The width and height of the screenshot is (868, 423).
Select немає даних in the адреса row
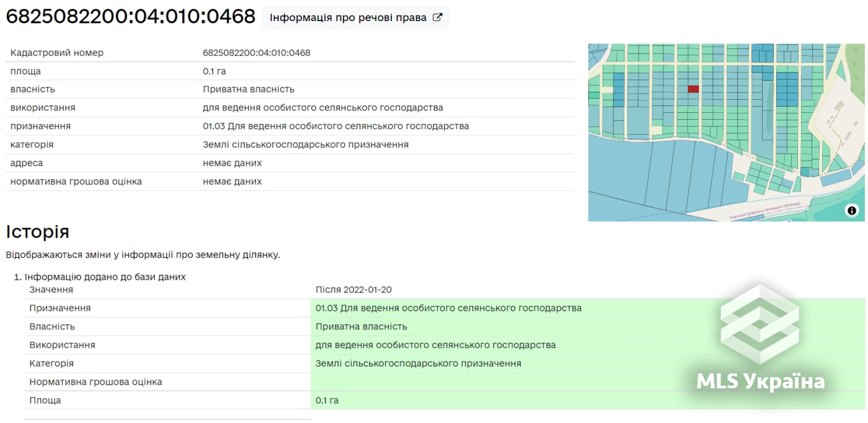point(232,163)
